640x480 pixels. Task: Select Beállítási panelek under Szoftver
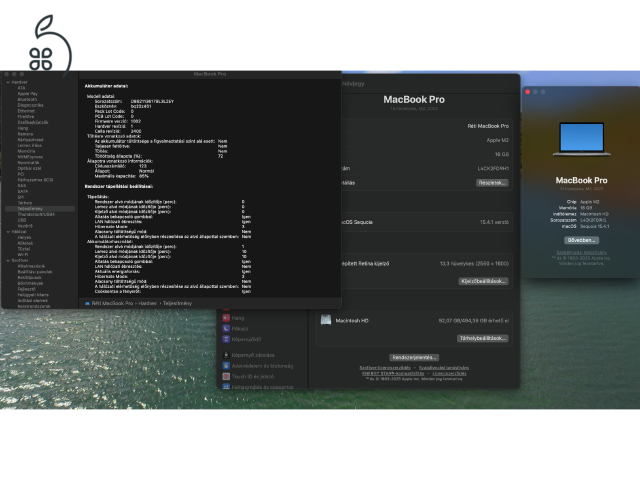click(35, 271)
